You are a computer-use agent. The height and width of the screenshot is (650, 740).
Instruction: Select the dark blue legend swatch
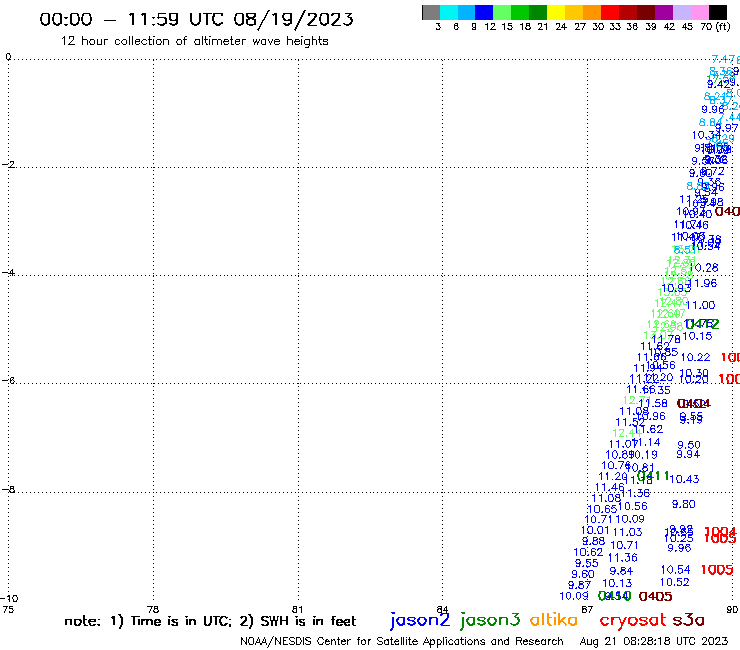[x=484, y=12]
